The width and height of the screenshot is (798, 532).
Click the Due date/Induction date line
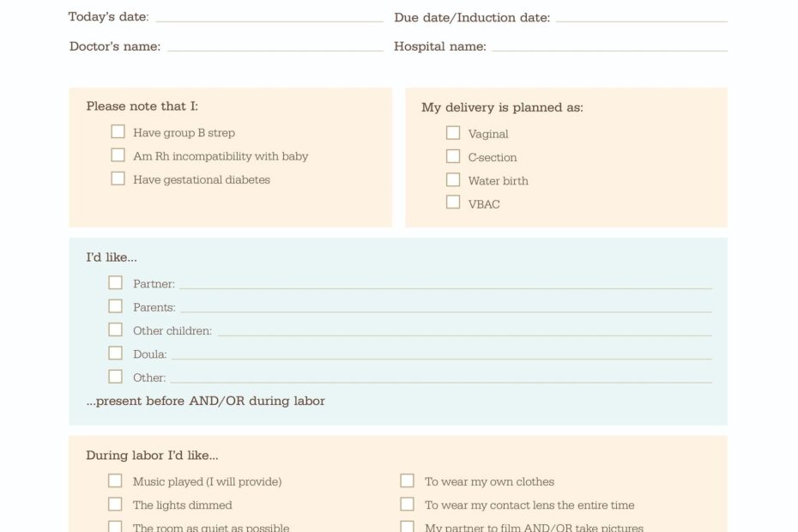(x=641, y=15)
